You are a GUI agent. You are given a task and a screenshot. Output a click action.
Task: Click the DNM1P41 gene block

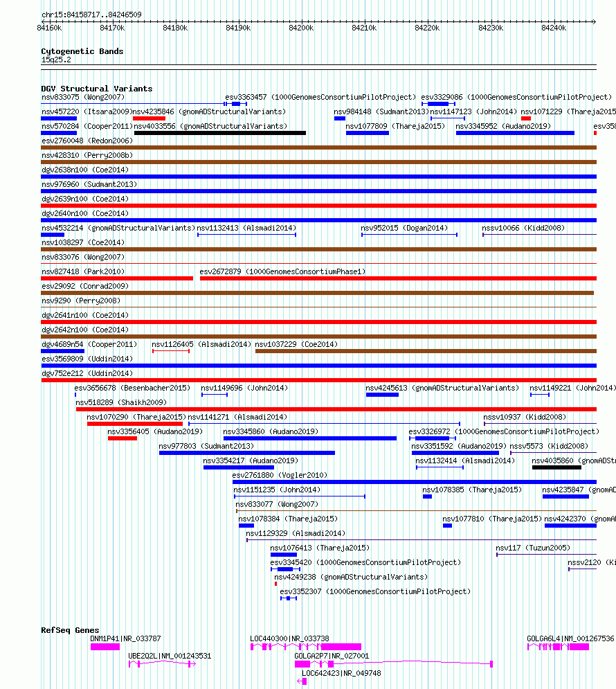click(x=105, y=647)
